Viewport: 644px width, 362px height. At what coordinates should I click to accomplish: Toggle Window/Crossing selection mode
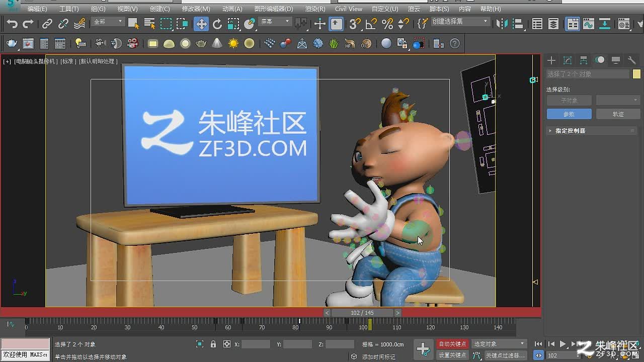pos(182,24)
